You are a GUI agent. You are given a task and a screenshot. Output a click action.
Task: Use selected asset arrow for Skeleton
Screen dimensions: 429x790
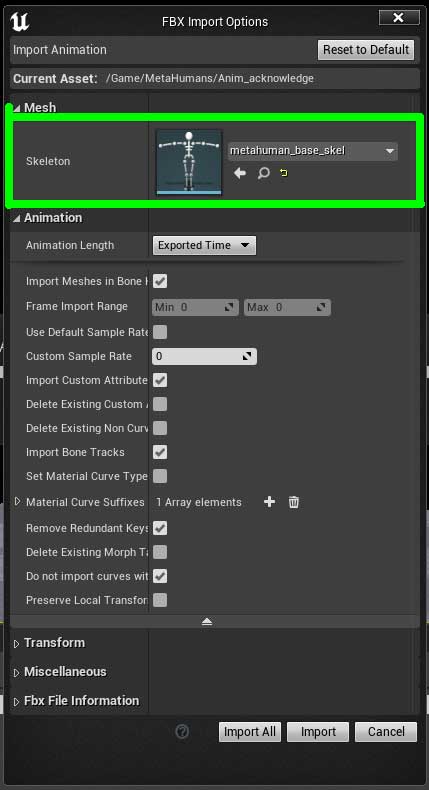[x=240, y=173]
